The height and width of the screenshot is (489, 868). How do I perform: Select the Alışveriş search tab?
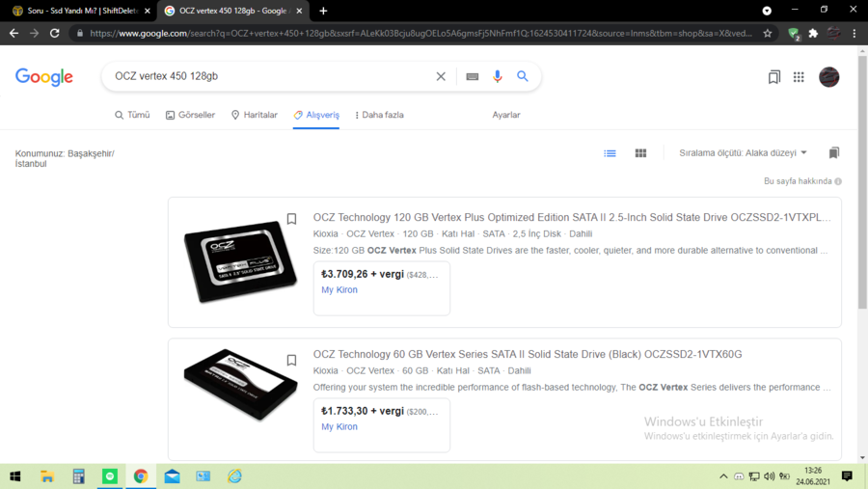pos(316,115)
